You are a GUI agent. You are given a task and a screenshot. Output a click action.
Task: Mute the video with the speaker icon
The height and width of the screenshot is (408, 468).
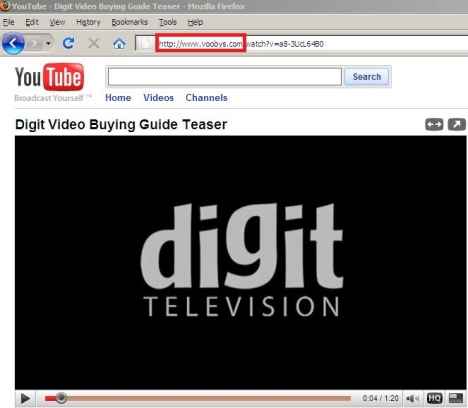tap(412, 398)
